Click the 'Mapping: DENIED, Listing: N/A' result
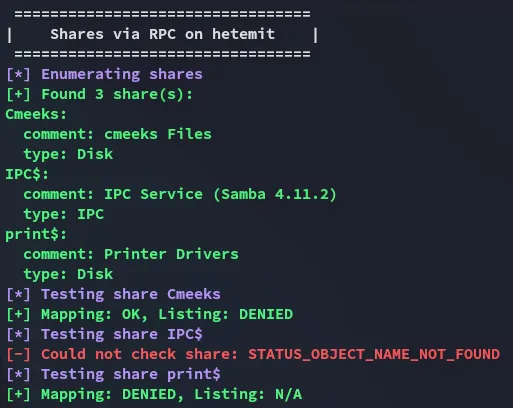This screenshot has width=513, height=408. (x=172, y=394)
